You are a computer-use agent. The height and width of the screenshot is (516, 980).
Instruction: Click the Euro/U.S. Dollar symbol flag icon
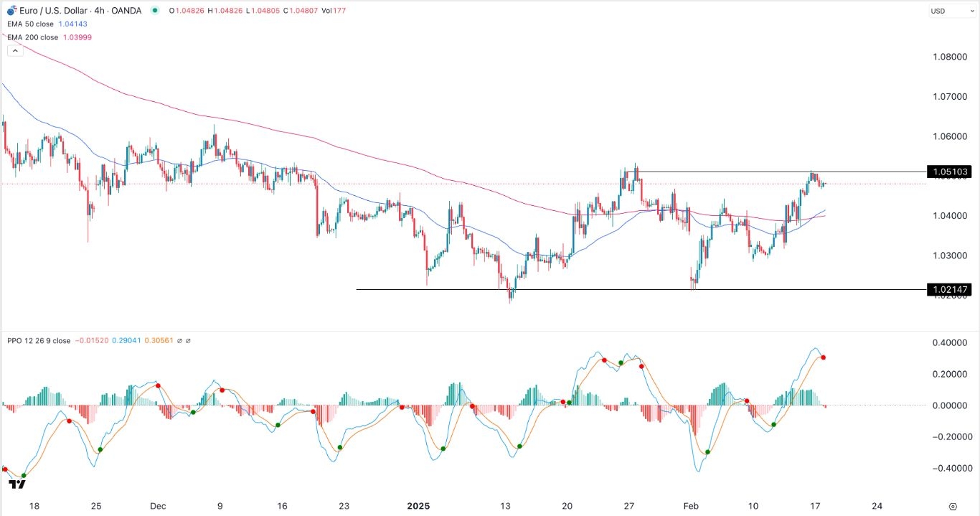[11, 11]
